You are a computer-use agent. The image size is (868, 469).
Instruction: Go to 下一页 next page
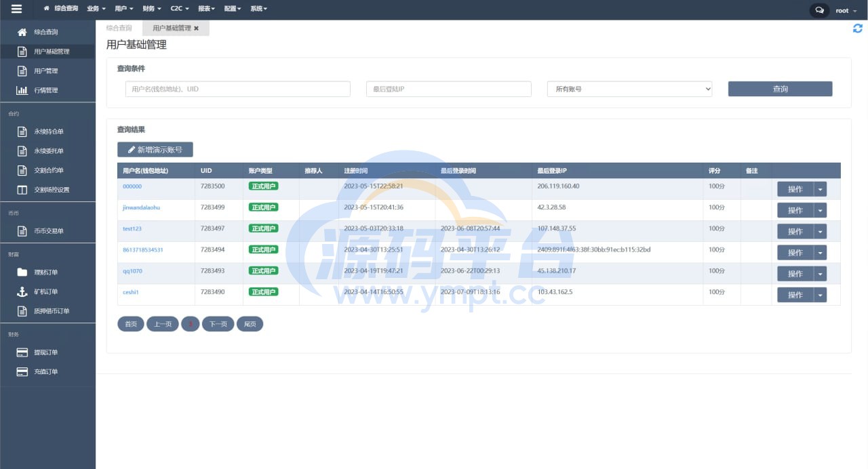click(x=218, y=324)
